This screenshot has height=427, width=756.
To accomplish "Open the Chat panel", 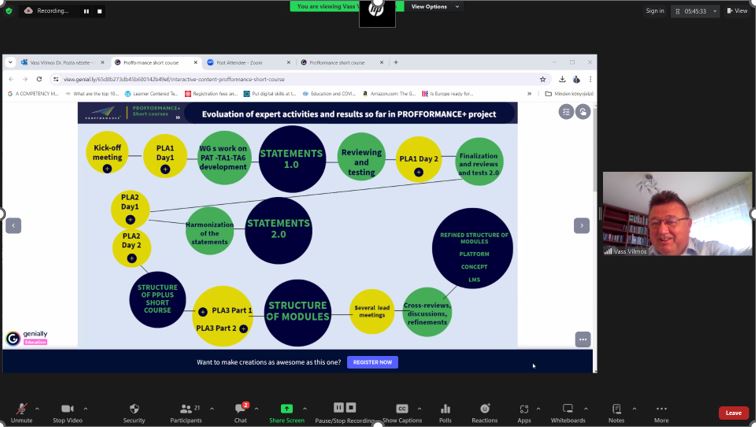I will (240, 409).
